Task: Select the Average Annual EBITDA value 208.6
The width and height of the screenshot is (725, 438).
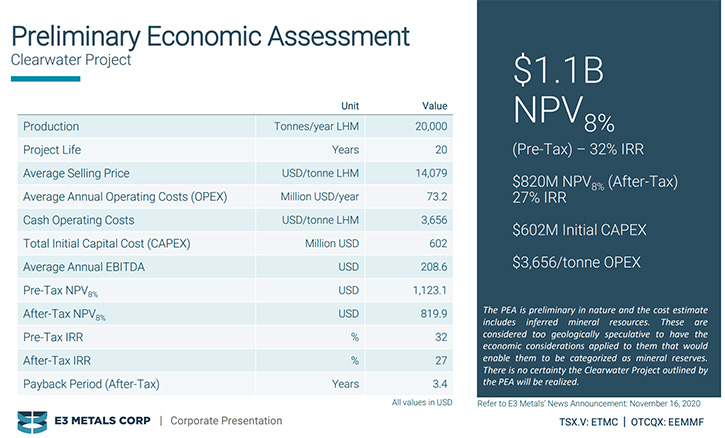Action: 433,267
